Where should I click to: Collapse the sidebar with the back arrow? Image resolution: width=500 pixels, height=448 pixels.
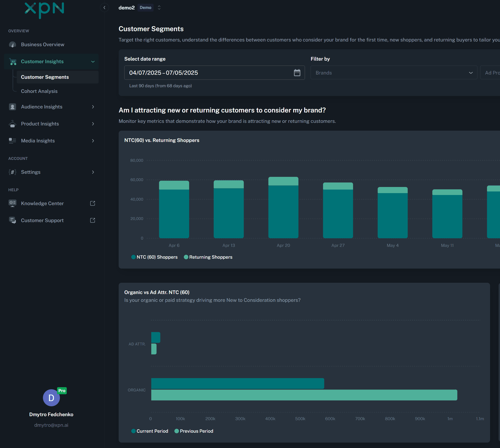click(104, 7)
